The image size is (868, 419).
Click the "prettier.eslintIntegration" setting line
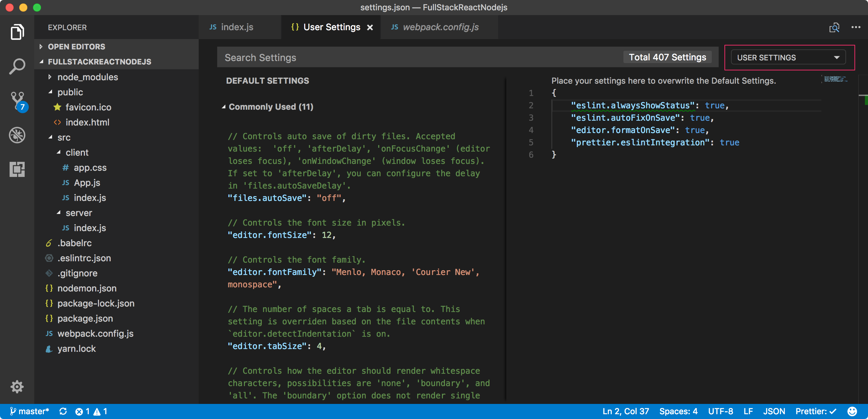click(655, 143)
